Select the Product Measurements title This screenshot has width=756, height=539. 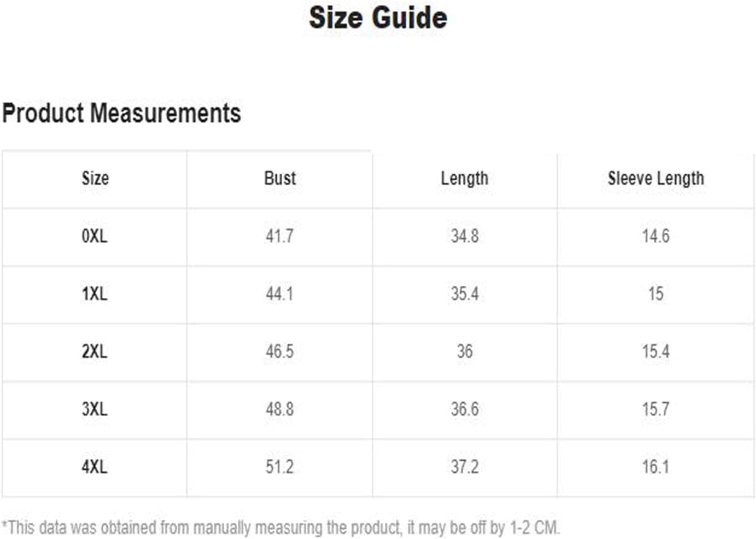coord(121,113)
